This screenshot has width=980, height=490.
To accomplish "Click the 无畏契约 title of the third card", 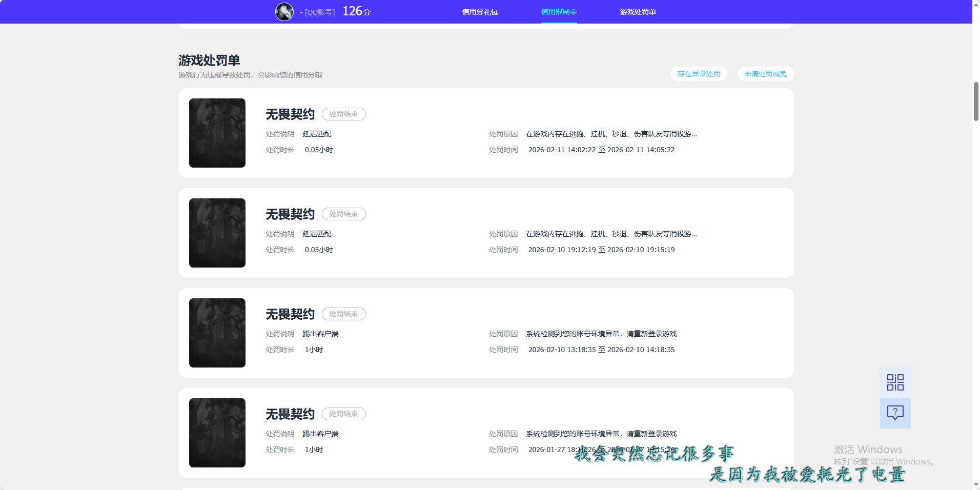I will [289, 314].
